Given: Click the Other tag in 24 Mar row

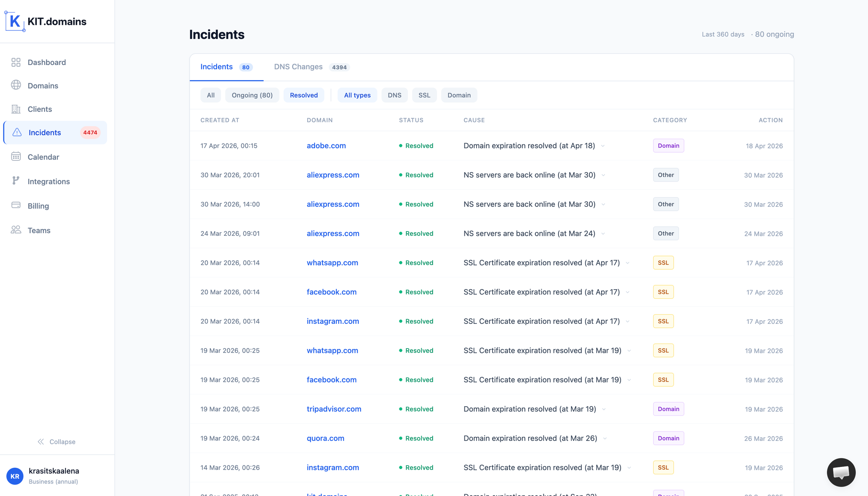Looking at the screenshot, I should 666,233.
